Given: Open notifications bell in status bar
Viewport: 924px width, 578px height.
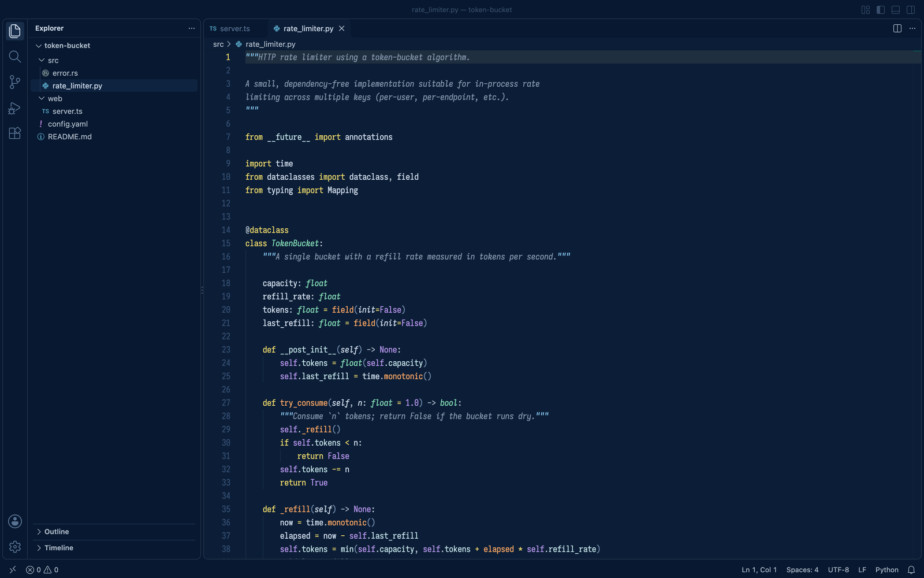Looking at the screenshot, I should tap(911, 570).
